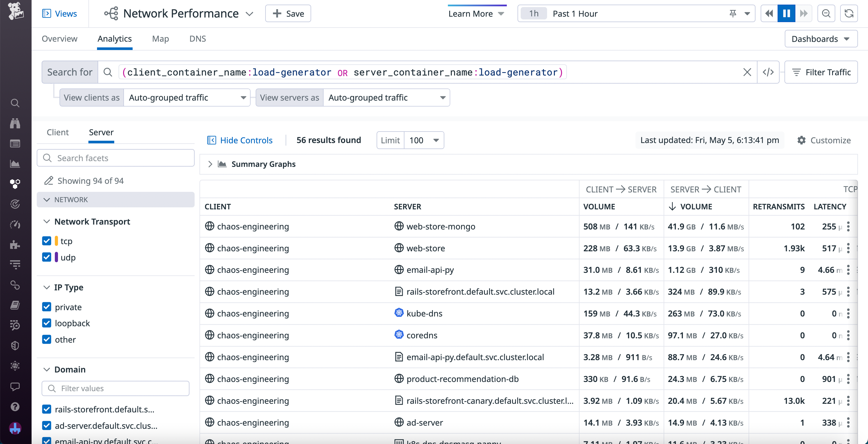Viewport: 868px width, 444px height.
Task: Select the Client tab
Action: [57, 132]
